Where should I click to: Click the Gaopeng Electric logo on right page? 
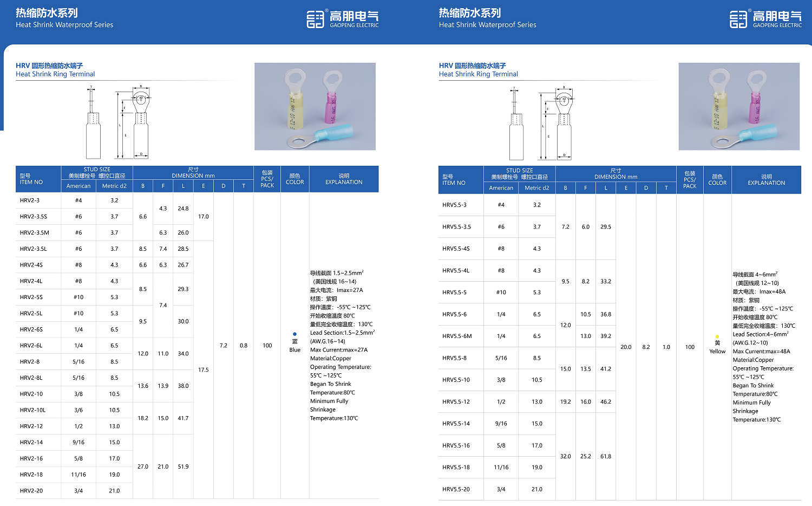766,19
